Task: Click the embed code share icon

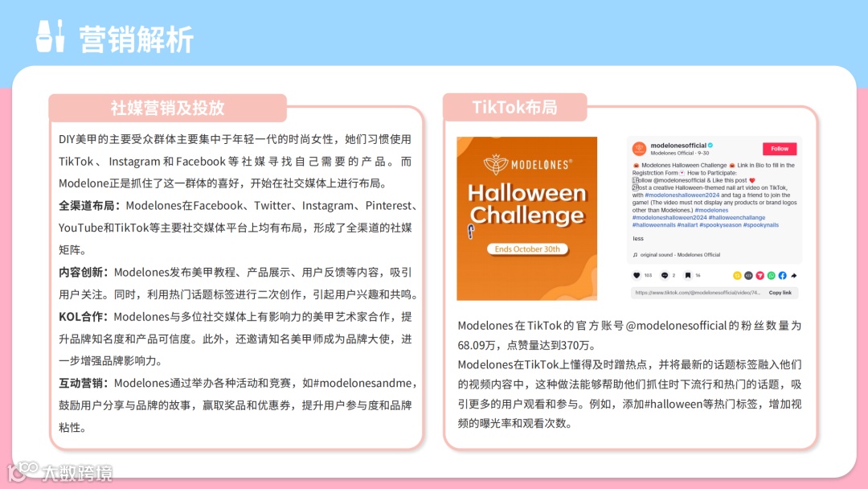Action: [748, 275]
